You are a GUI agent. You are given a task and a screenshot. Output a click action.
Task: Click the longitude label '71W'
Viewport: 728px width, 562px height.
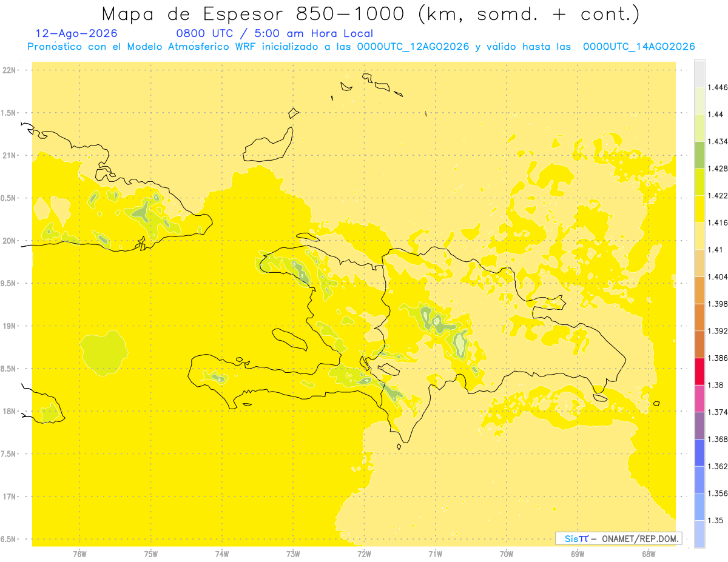[435, 554]
